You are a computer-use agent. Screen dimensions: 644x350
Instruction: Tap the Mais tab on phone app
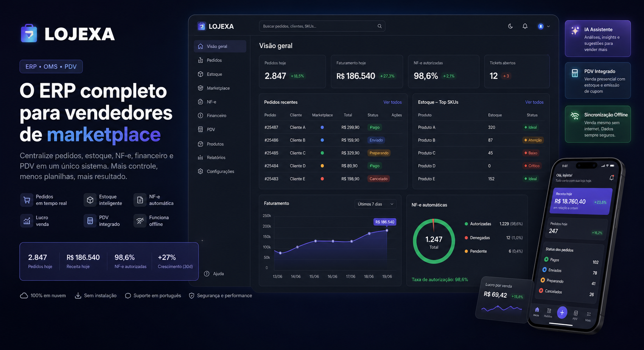[x=588, y=316]
